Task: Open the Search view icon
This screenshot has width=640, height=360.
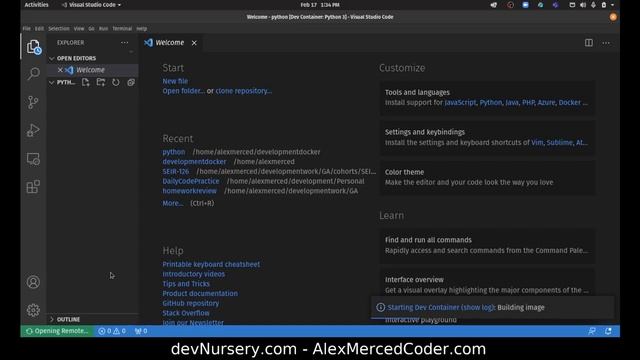Action: click(33, 73)
